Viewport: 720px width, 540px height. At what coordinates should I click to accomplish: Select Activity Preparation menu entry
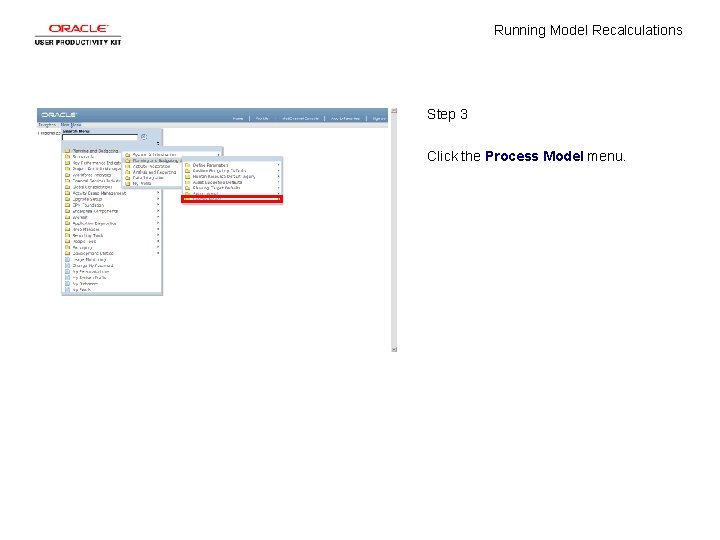tap(151, 166)
